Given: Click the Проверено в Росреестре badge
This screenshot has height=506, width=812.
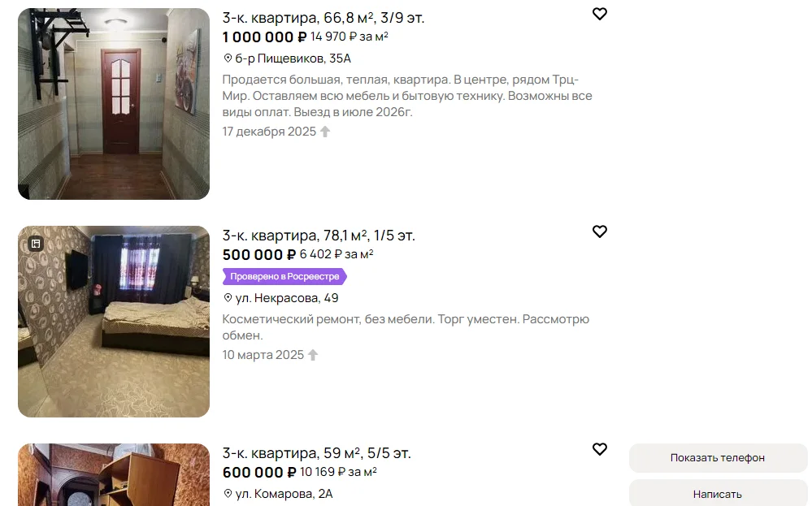Looking at the screenshot, I should pyautogui.click(x=284, y=276).
